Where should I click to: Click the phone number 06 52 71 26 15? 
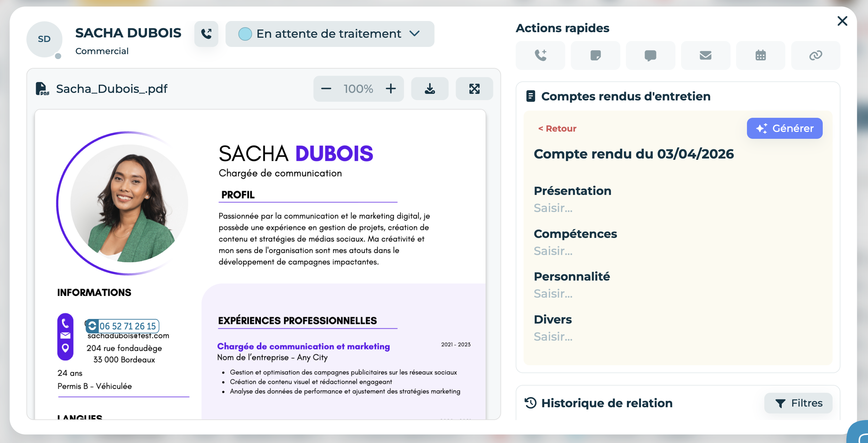(x=127, y=326)
